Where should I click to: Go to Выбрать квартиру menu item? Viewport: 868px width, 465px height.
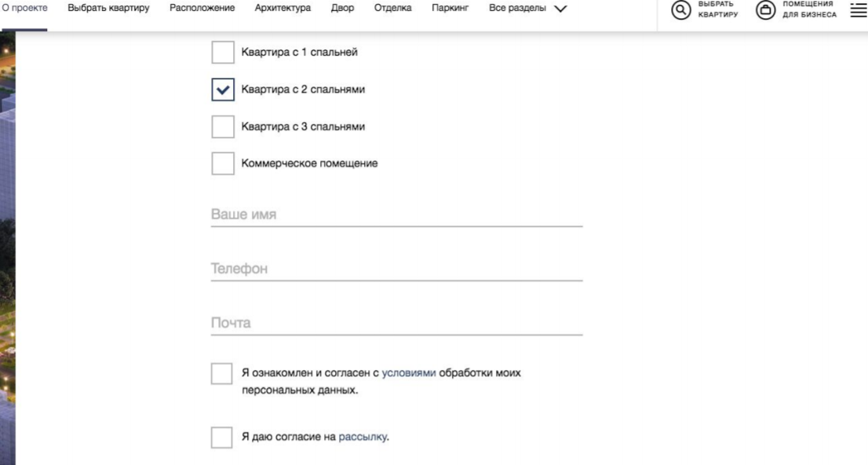click(108, 9)
